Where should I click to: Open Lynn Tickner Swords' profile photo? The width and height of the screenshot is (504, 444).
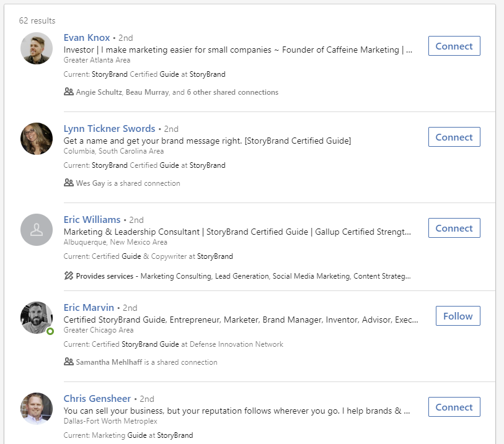[37, 139]
